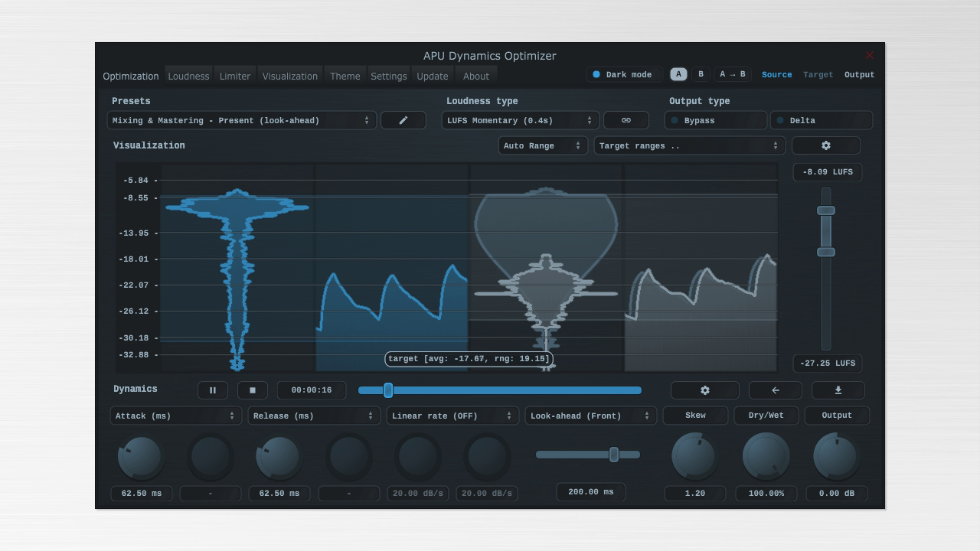This screenshot has width=980, height=551.
Task: Click target avg/rng label in graph
Action: pyautogui.click(x=469, y=359)
